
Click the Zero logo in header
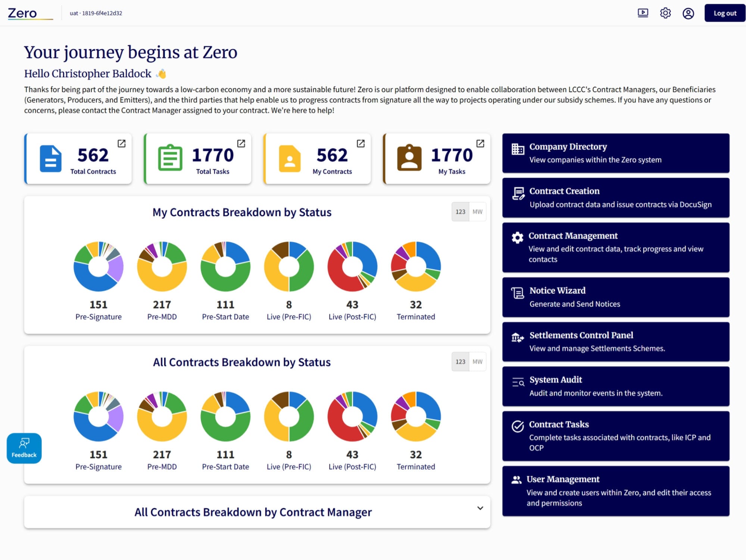click(x=23, y=13)
